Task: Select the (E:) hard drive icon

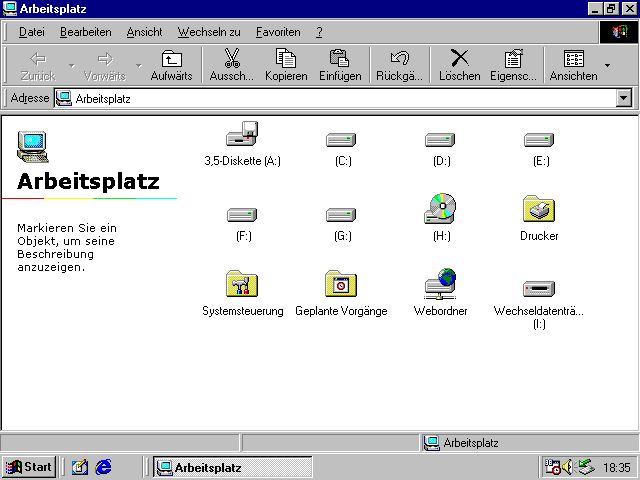Action: click(x=539, y=140)
